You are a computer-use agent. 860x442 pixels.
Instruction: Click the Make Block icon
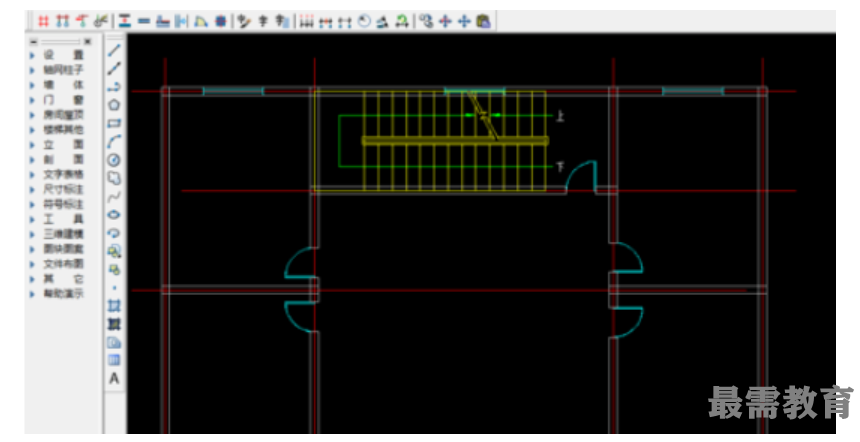coord(114,269)
